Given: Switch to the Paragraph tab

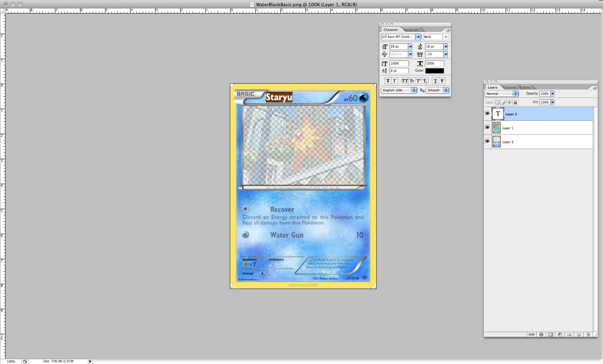Looking at the screenshot, I should [411, 30].
